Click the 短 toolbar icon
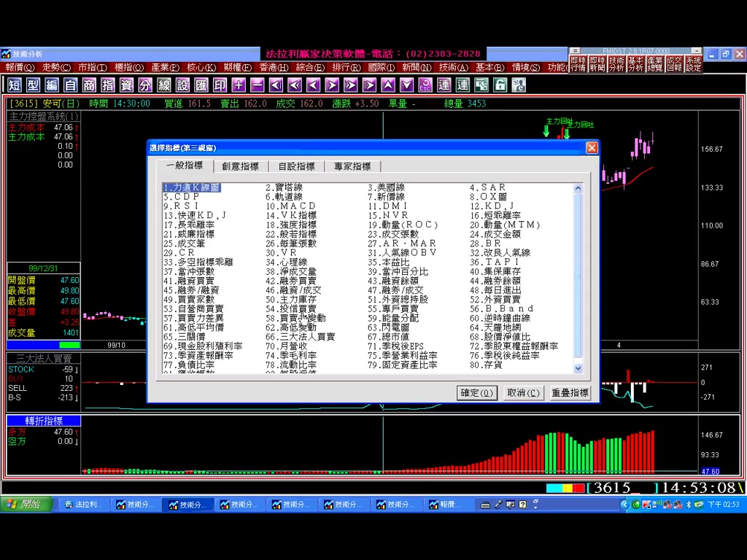The image size is (747, 560). pyautogui.click(x=15, y=85)
